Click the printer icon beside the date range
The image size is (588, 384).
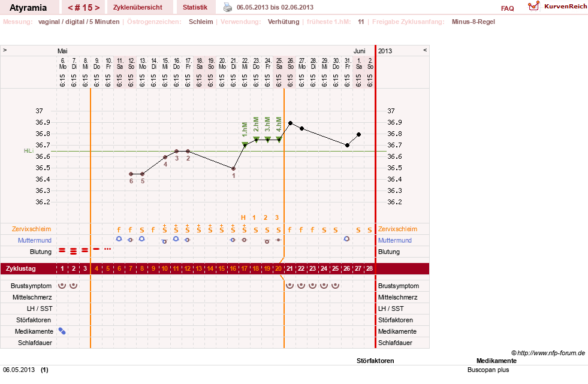(228, 7)
